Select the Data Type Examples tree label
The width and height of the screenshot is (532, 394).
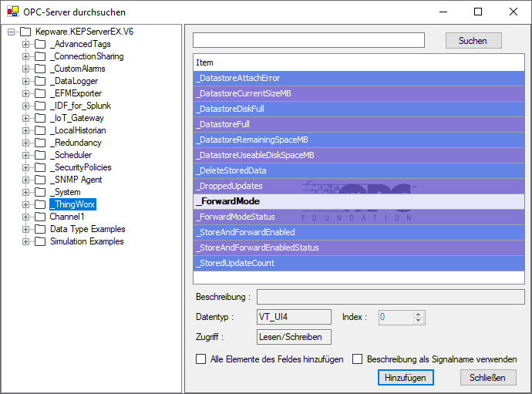[88, 229]
